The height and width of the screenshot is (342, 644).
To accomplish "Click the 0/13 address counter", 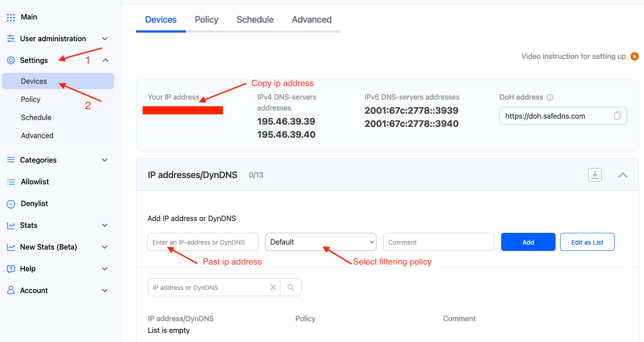I will pos(256,175).
